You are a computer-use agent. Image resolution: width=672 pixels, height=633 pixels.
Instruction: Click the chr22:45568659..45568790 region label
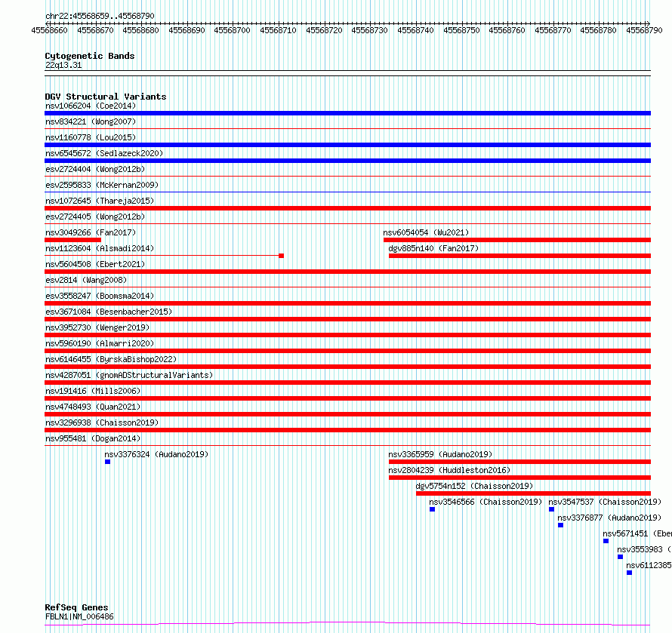(x=100, y=16)
